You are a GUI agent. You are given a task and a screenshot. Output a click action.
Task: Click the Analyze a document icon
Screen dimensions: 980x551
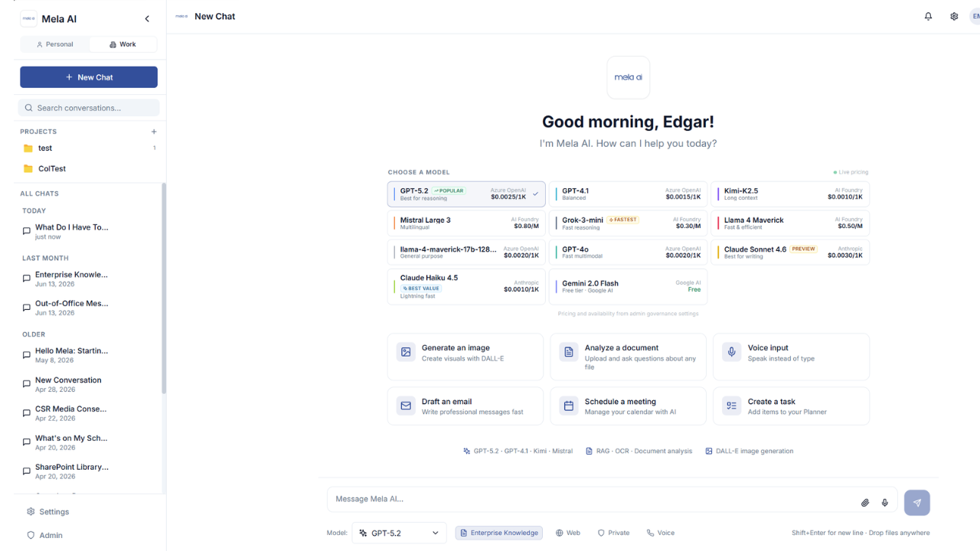coord(569,352)
